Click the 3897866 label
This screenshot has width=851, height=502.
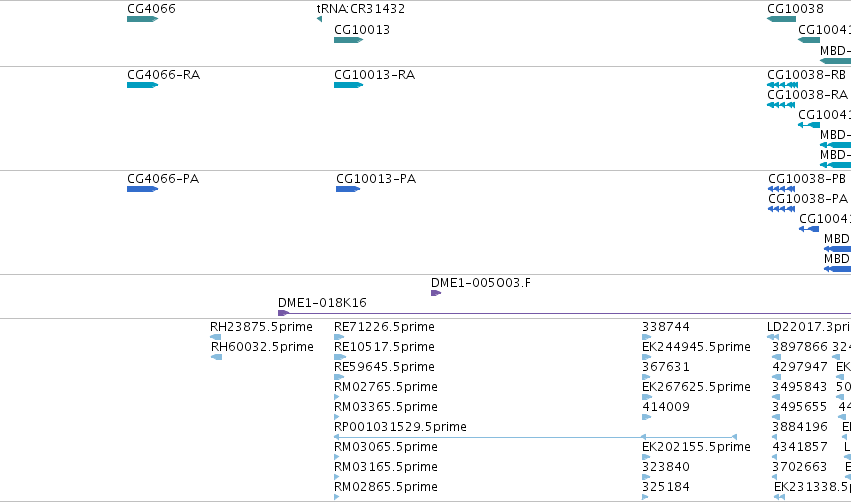(x=800, y=346)
